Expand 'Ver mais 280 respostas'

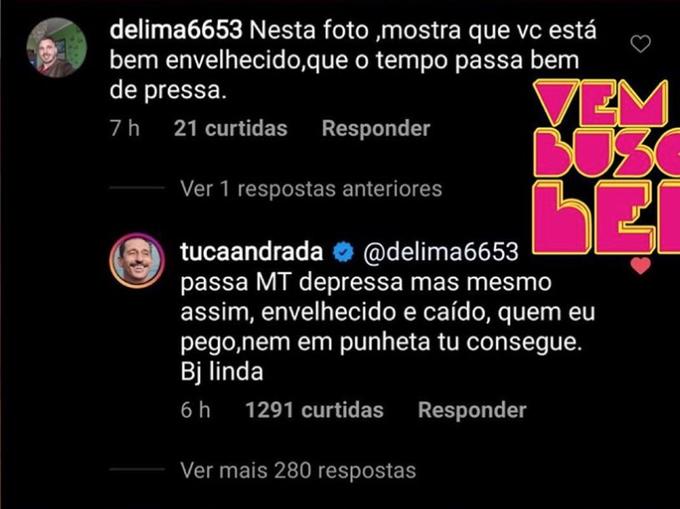pos(298,470)
